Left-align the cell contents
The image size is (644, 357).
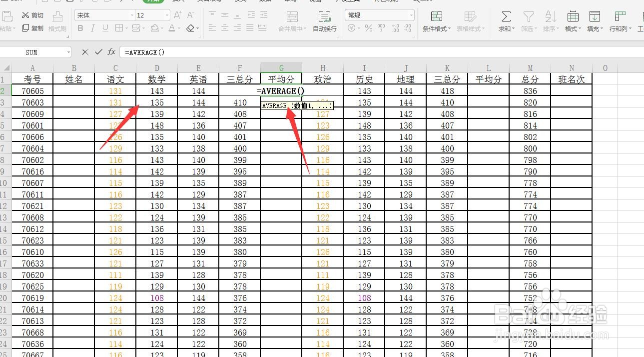212,28
